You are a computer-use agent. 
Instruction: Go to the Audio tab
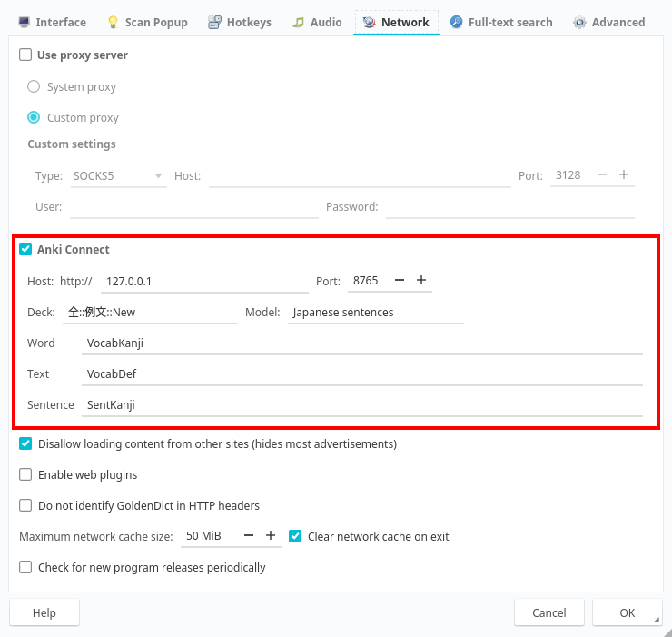pos(317,22)
